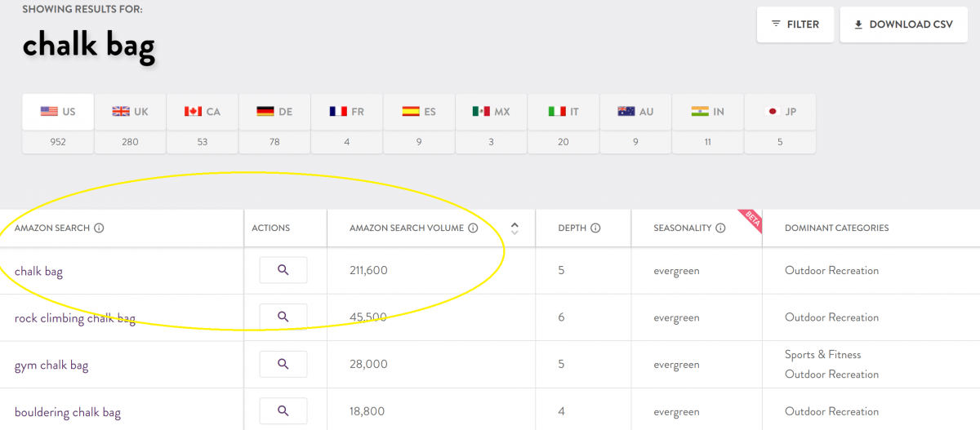Click the search icon for chalk bag row
Screen dimensions: 980x430
[x=283, y=270]
